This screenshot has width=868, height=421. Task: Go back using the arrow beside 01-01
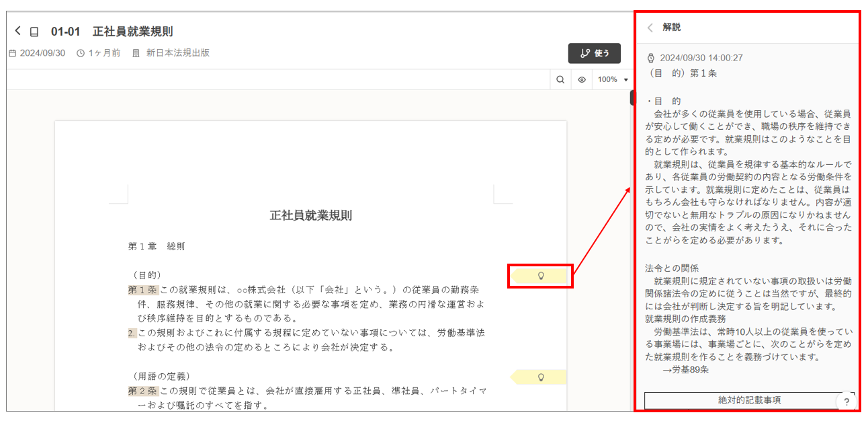pos(18,31)
